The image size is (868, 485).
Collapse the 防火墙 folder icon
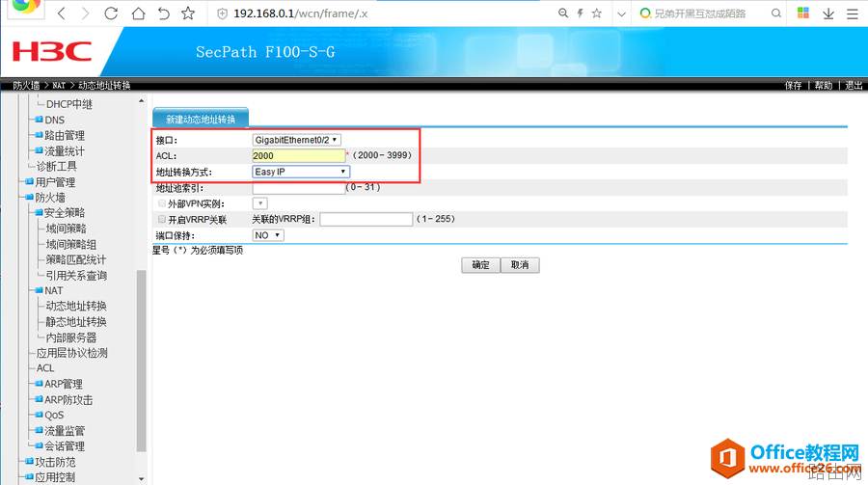[29, 197]
